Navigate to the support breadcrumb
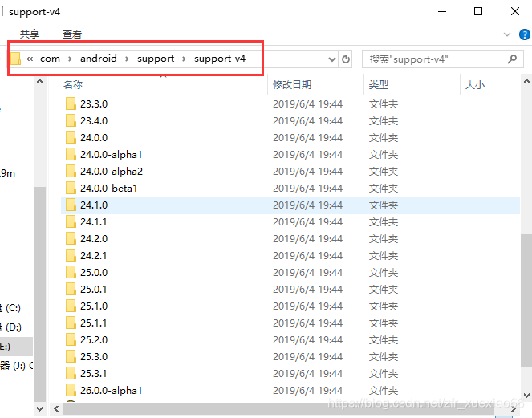Screen dimensions: 532x418 (156, 59)
